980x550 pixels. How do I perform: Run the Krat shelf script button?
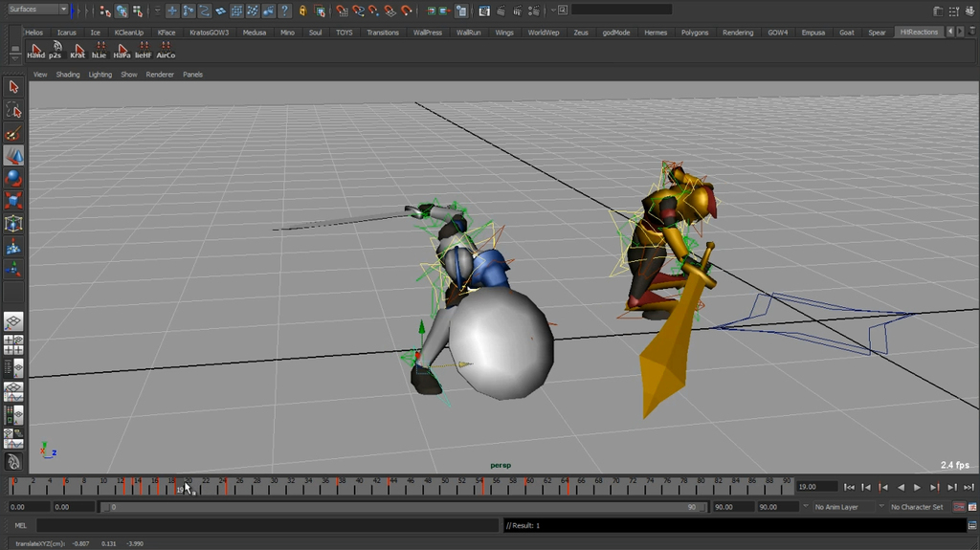tap(78, 50)
